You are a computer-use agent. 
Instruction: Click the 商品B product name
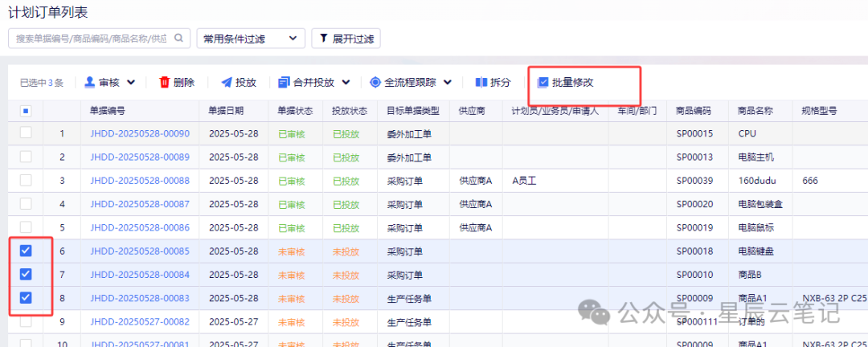coord(751,275)
